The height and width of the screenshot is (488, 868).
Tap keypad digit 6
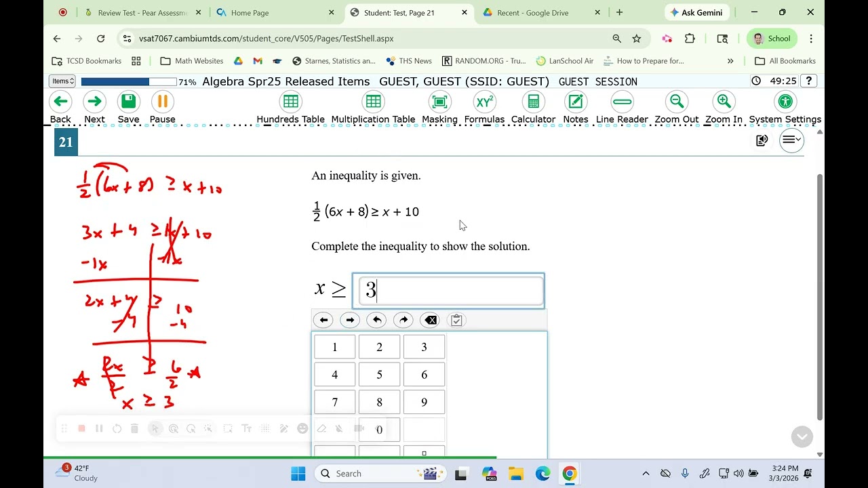coord(424,375)
